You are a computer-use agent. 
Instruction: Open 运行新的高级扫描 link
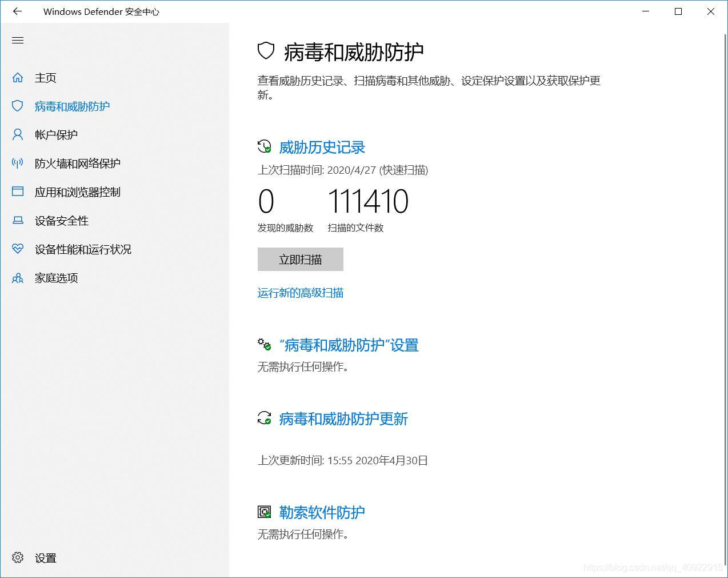pyautogui.click(x=301, y=293)
